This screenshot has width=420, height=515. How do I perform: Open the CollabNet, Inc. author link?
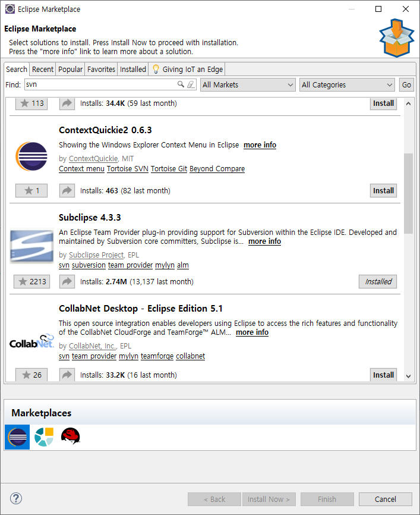[93, 346]
